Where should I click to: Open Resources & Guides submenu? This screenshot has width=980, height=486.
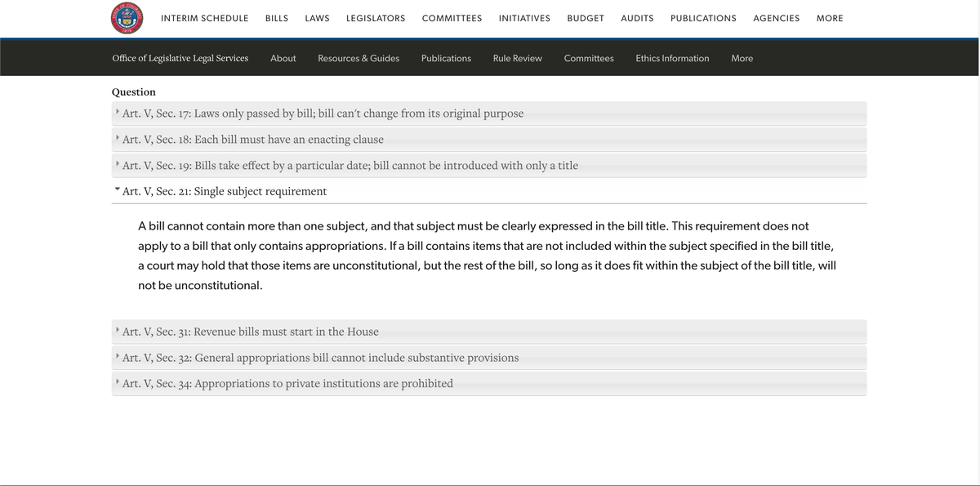coord(359,58)
